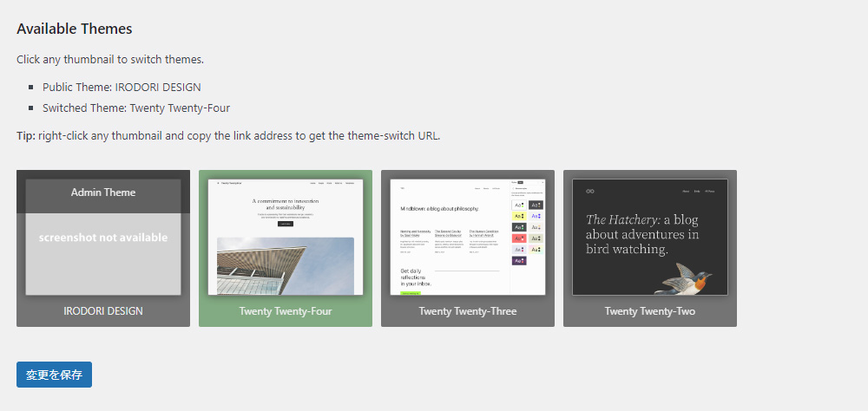
Task: Click the 'Available Themes' heading
Action: coord(75,29)
